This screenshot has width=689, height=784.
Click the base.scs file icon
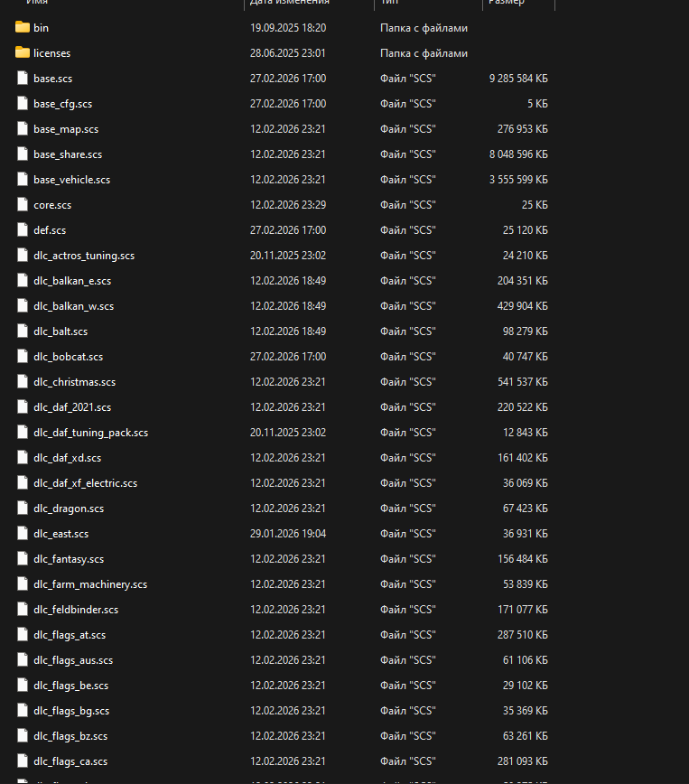click(23, 79)
